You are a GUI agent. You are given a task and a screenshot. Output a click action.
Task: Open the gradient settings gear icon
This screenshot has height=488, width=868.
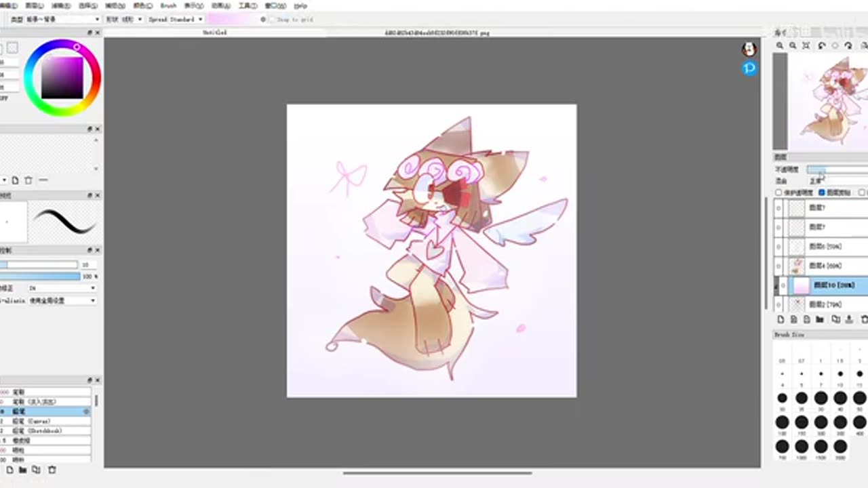[x=263, y=20]
